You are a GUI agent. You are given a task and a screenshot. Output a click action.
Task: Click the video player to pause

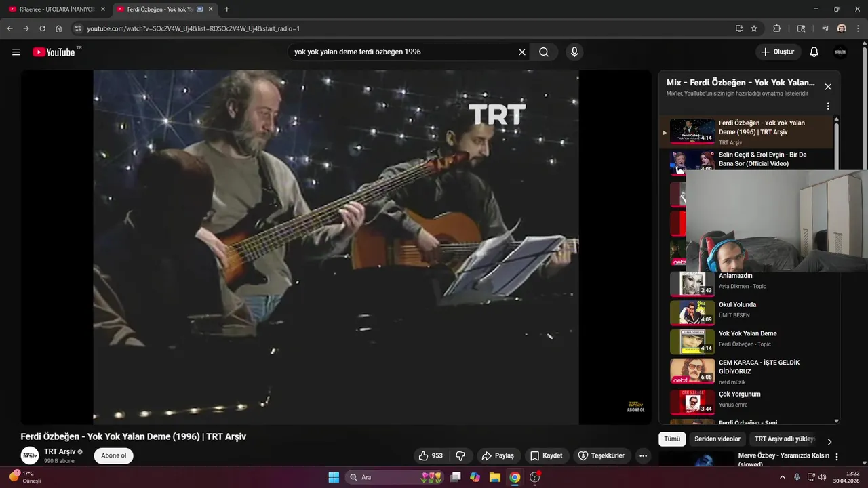tap(336, 247)
